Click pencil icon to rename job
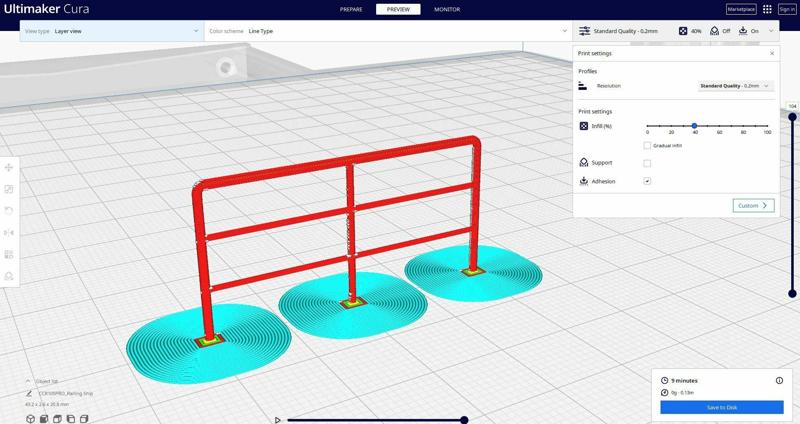The image size is (800, 424). [29, 393]
